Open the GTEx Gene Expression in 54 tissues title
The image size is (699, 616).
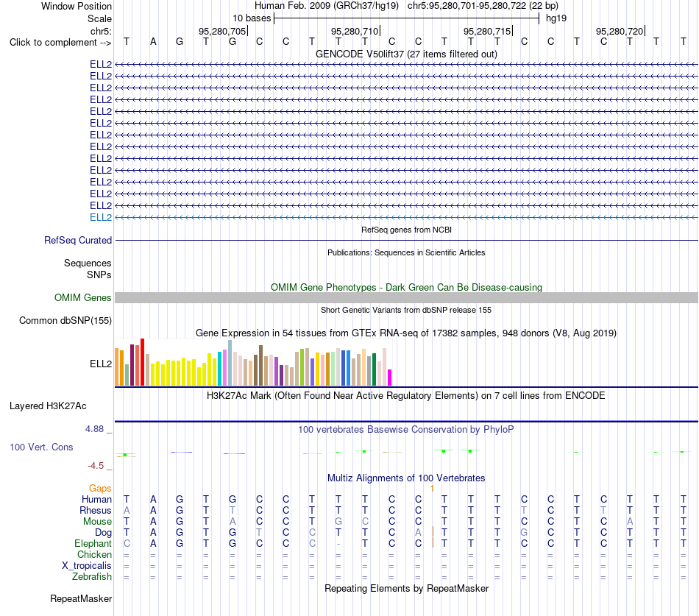(406, 333)
